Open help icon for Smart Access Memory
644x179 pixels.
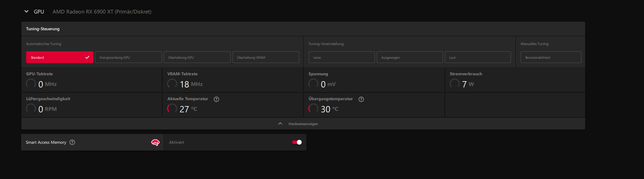click(72, 142)
